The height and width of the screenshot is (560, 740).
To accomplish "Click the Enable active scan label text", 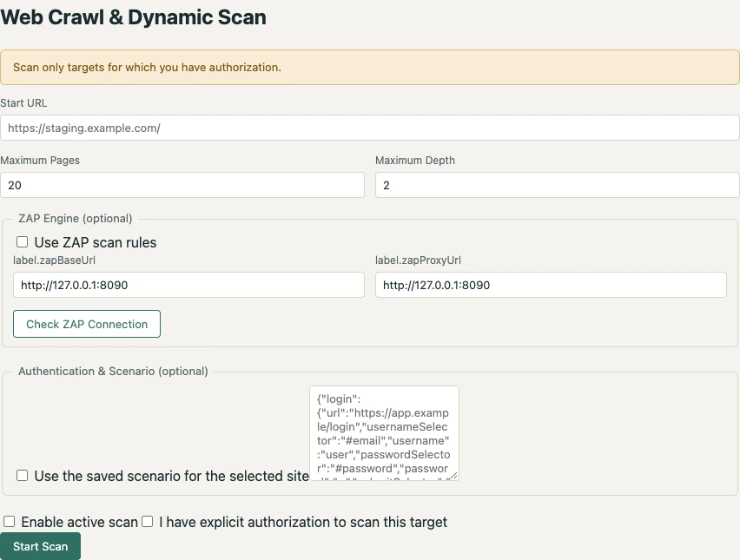I will (x=80, y=523).
